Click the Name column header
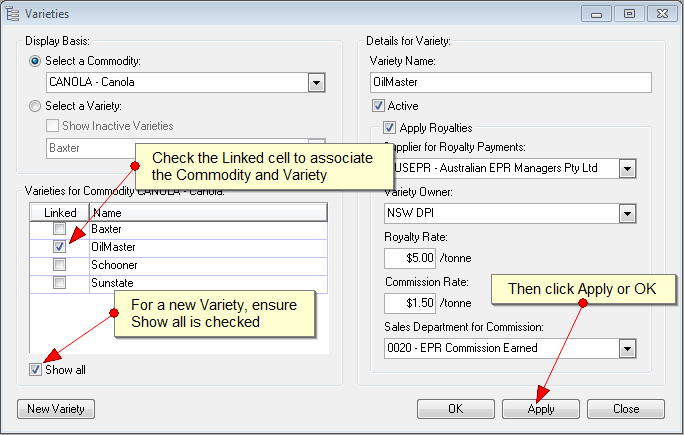 point(207,212)
